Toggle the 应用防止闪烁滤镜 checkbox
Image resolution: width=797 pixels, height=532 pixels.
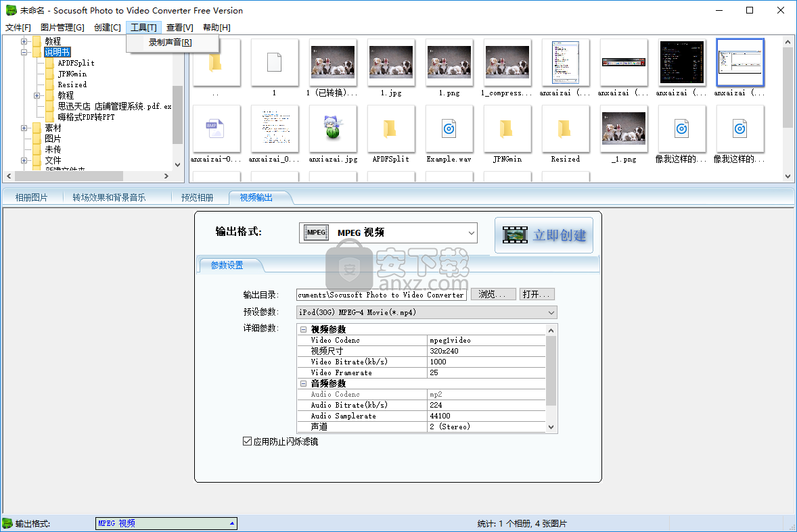247,441
